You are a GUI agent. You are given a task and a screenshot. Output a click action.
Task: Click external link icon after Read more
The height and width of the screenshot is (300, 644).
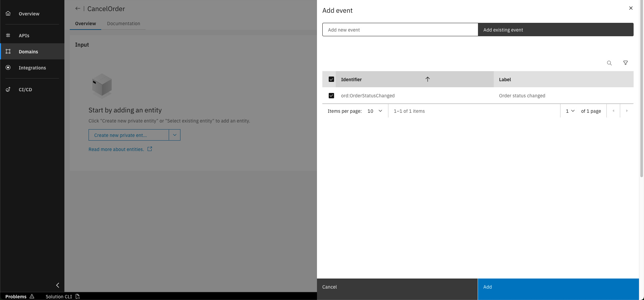point(150,149)
